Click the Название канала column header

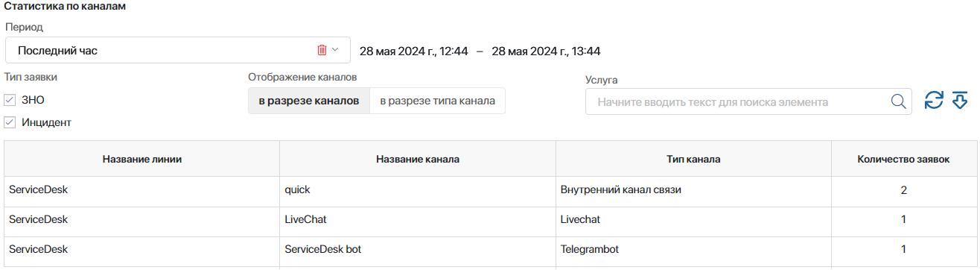click(x=418, y=159)
